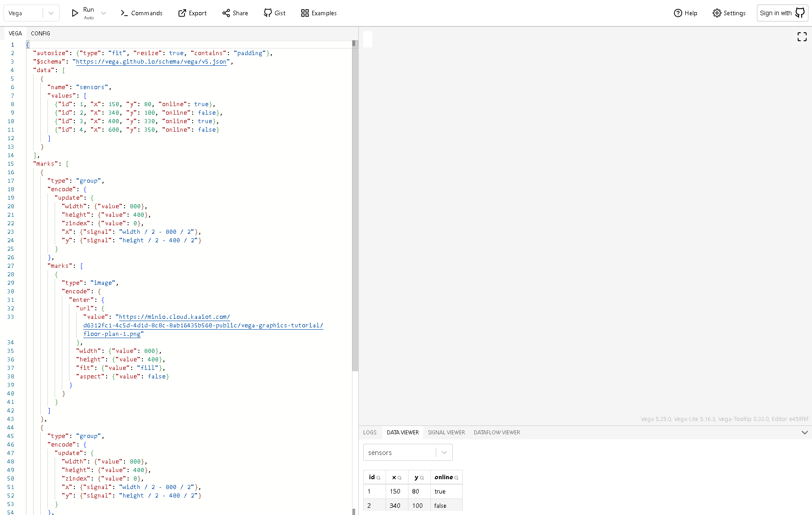
Task: Open the Run mode dropdown arrow
Action: coord(103,13)
